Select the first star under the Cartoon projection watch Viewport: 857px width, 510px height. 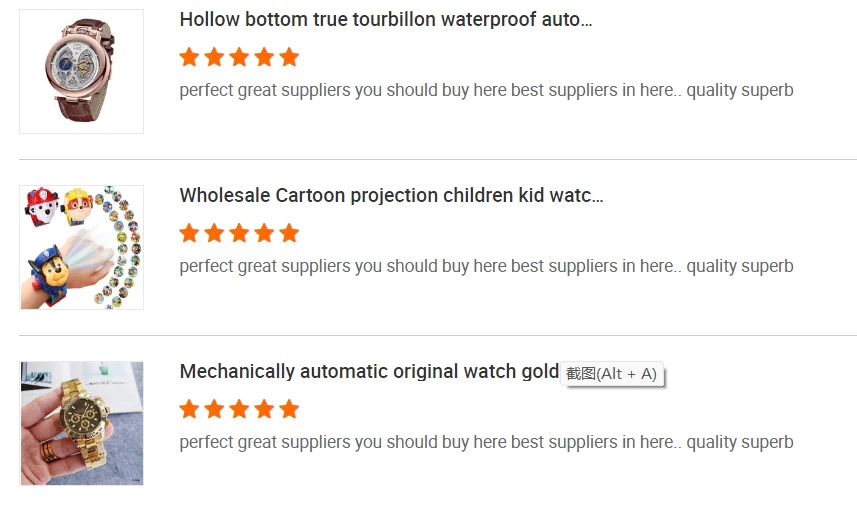point(189,233)
